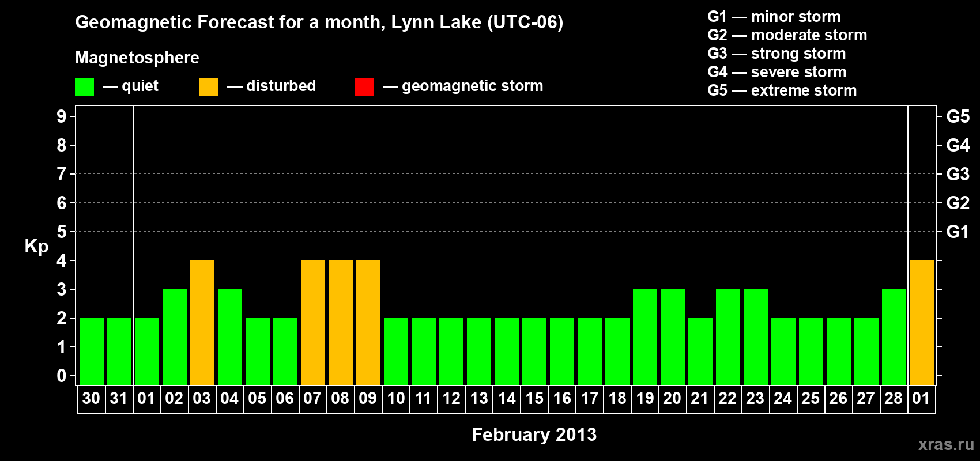Click 'G3 — strong storm' legend line
The width and height of the screenshot is (980, 461).
(x=777, y=54)
